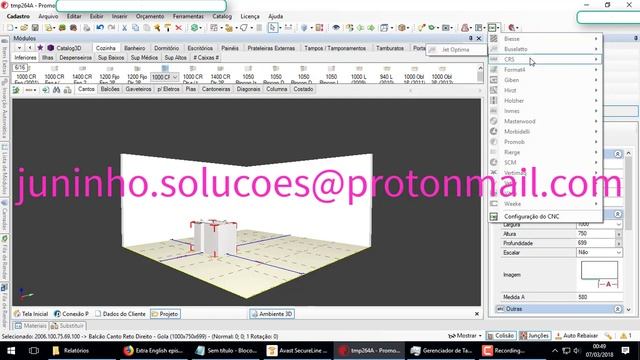The width and height of the screenshot is (640, 360).
Task: Click the taskbar notification center icon
Action: (625, 351)
